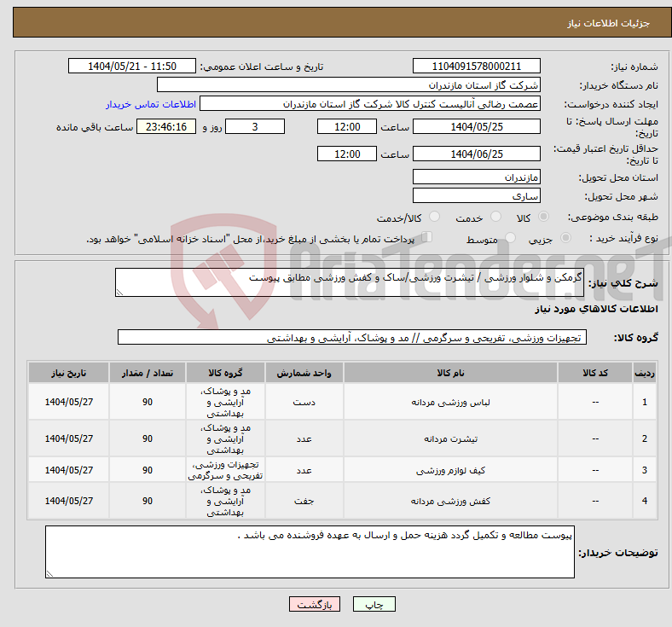Click the response deadline time field 12:00
This screenshot has height=627, width=672.
[x=347, y=126]
